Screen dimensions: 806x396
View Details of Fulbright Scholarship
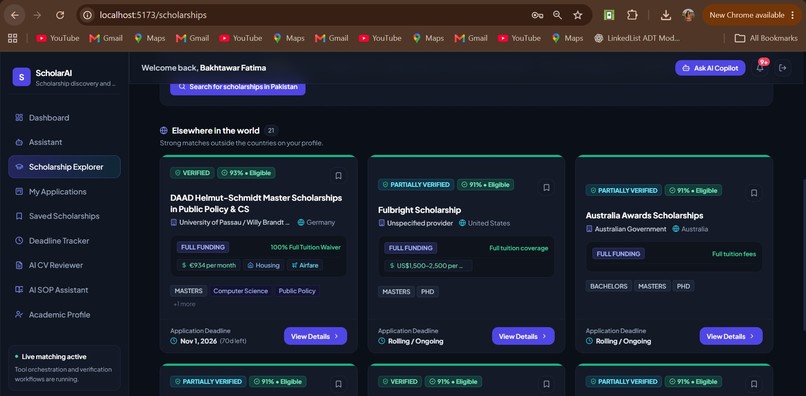523,336
